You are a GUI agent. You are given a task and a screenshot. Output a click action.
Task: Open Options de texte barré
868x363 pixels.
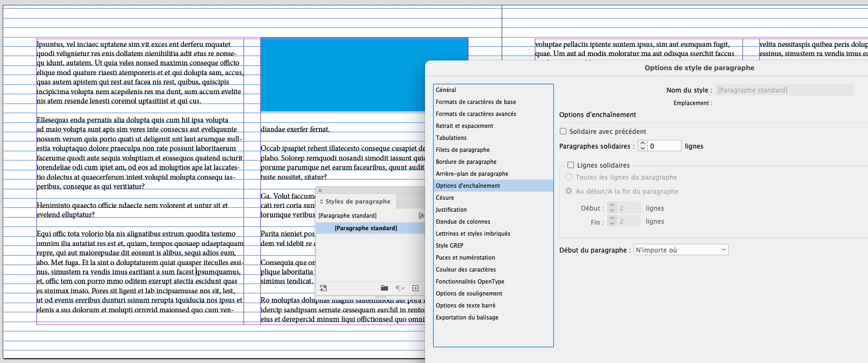(493, 305)
